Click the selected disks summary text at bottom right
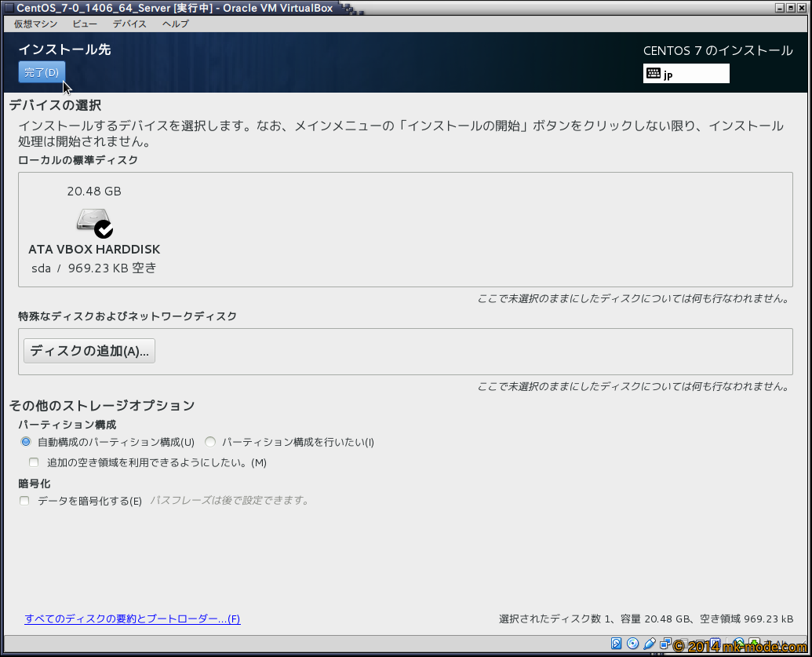 click(646, 619)
